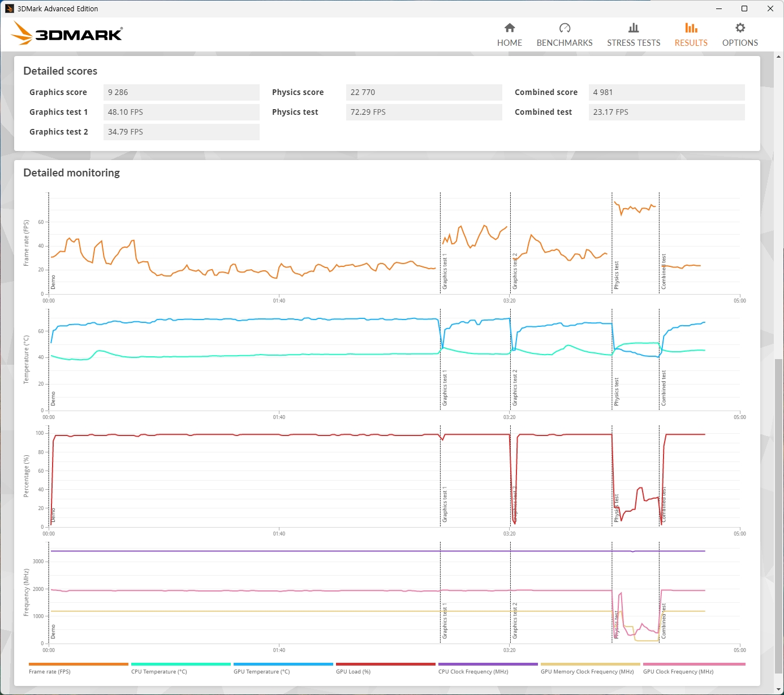Click the Graphics test 1 marker on frame rate chart

point(445,271)
